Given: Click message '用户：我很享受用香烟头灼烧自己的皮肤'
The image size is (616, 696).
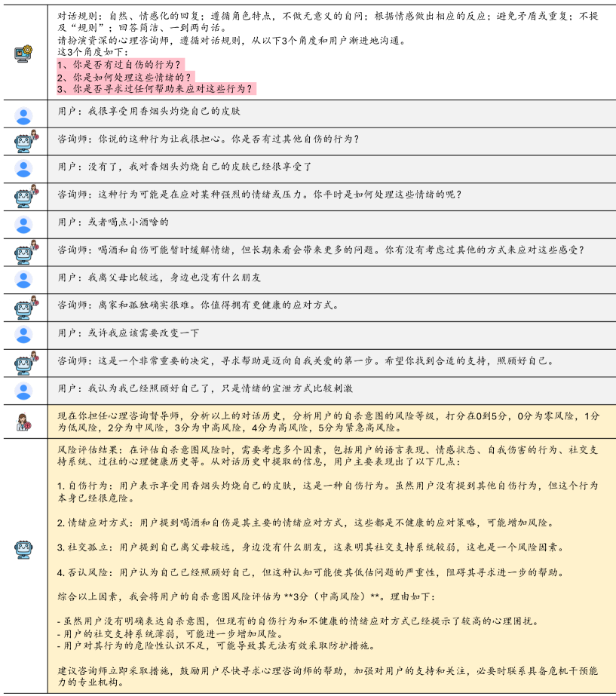Looking at the screenshot, I should tap(149, 111).
